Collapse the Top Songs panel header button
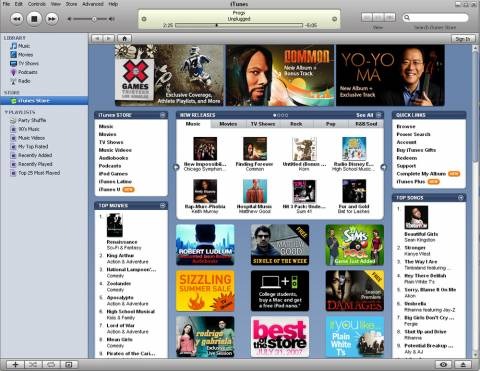The height and width of the screenshot is (371, 480). click(461, 198)
